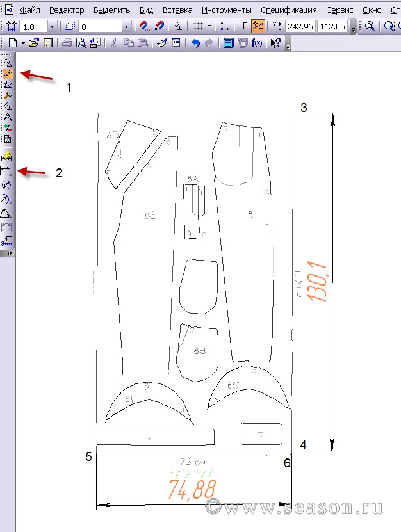Select the highlighted Dimensions panel button
Screen dimensions: 401x532
[8, 74]
